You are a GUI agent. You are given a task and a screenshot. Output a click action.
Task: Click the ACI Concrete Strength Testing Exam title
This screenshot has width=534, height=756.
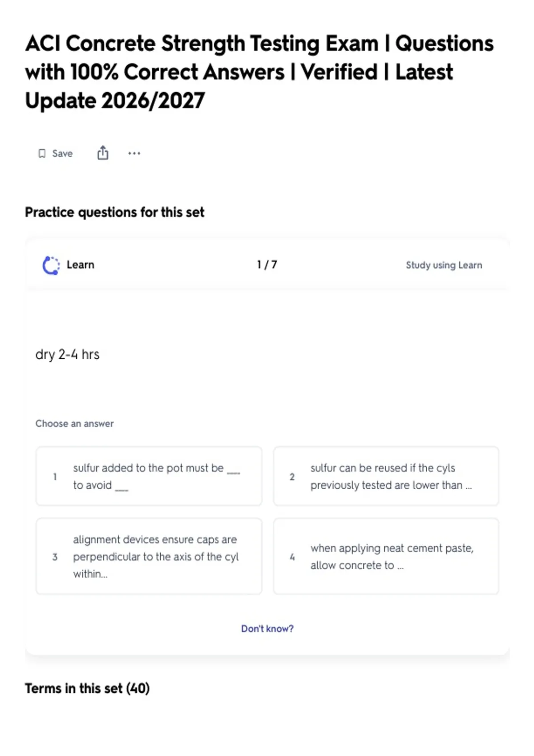point(259,72)
